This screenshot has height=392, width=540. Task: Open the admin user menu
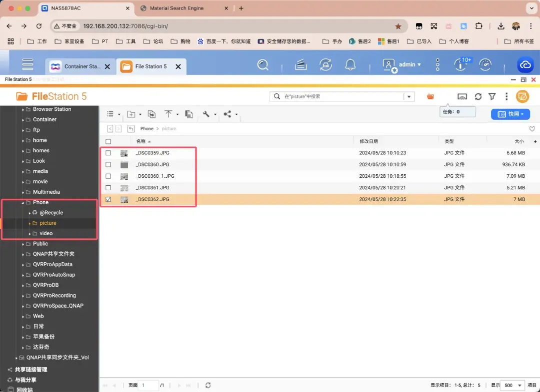click(x=402, y=64)
